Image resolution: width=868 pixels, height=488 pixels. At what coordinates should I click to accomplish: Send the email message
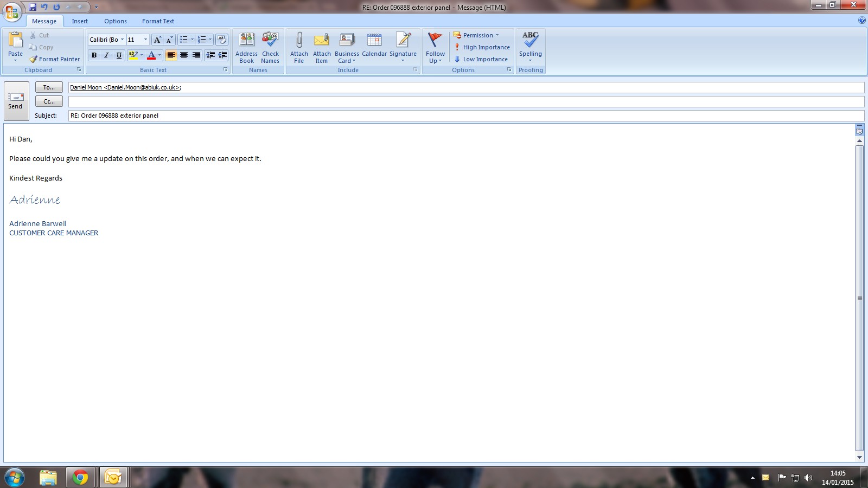point(16,100)
